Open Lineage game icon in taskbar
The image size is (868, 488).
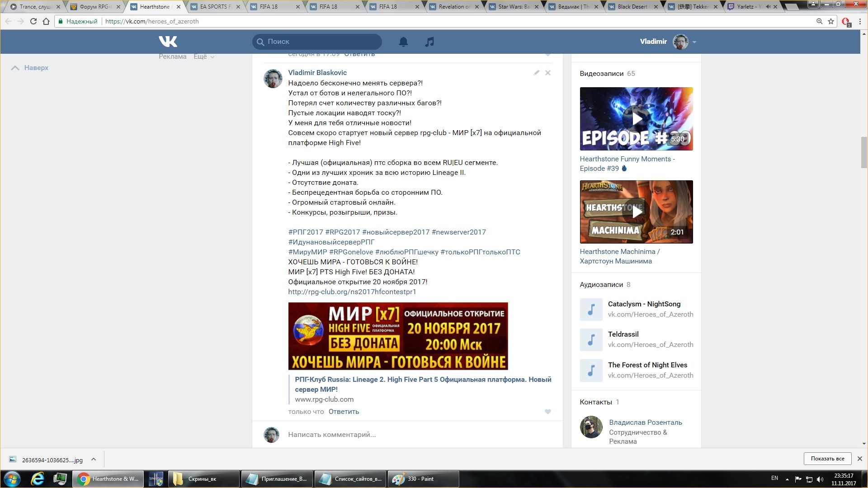156,479
